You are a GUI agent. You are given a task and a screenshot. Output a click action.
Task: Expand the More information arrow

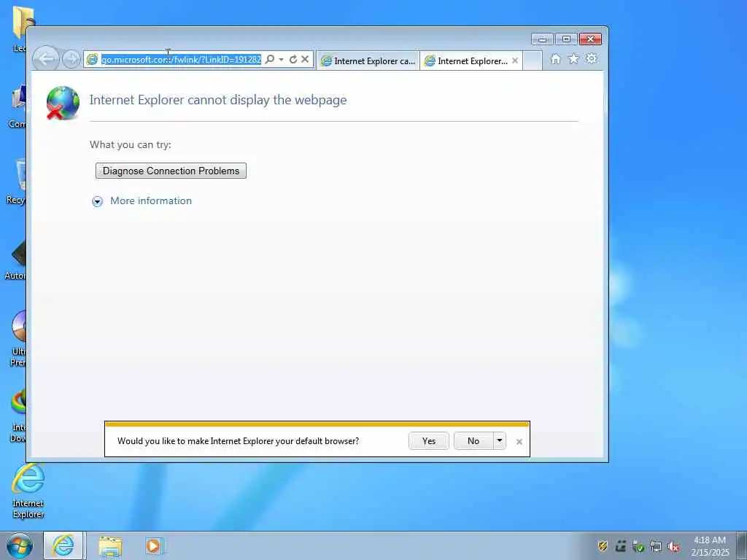click(97, 201)
